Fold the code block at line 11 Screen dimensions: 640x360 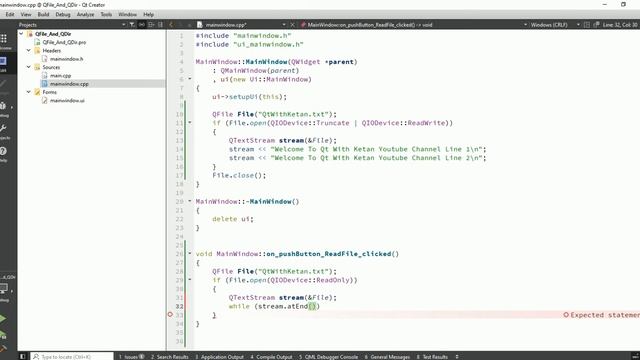(x=190, y=122)
